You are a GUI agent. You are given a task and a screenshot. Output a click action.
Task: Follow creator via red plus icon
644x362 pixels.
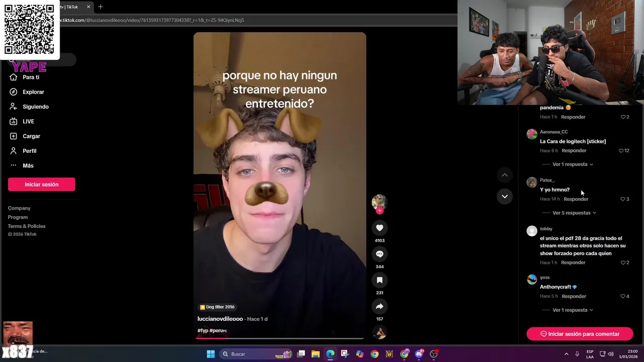tap(379, 211)
